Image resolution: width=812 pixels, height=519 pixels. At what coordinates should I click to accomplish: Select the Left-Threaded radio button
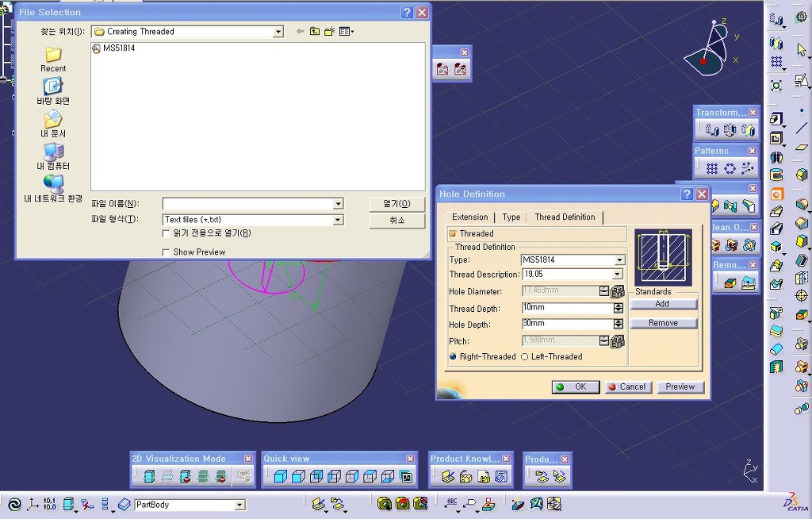pos(524,357)
